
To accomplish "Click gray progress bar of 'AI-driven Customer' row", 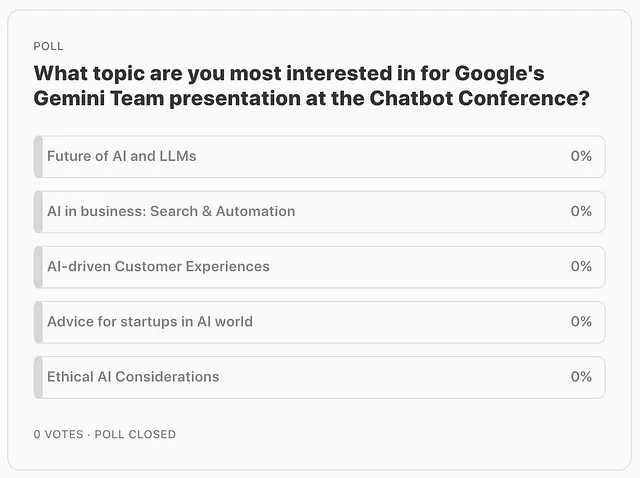I will pyautogui.click(x=38, y=267).
